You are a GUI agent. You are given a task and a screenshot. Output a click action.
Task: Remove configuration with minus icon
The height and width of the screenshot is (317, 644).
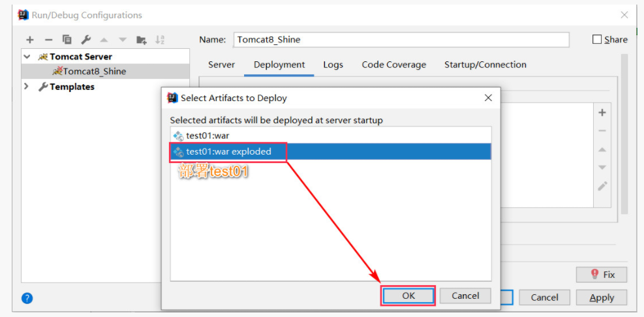point(48,40)
